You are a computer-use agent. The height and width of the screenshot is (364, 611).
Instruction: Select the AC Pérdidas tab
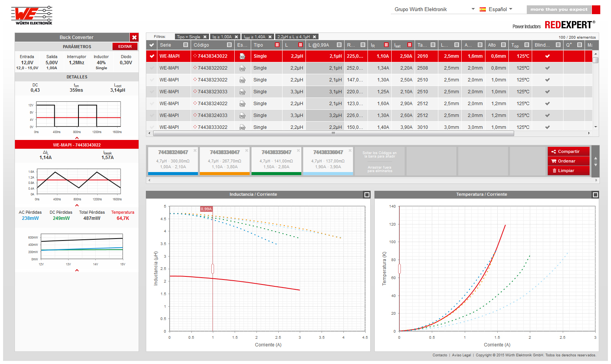(x=30, y=215)
